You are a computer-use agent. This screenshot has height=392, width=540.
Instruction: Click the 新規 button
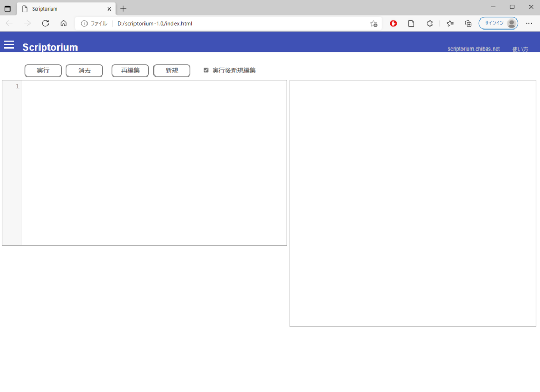171,71
